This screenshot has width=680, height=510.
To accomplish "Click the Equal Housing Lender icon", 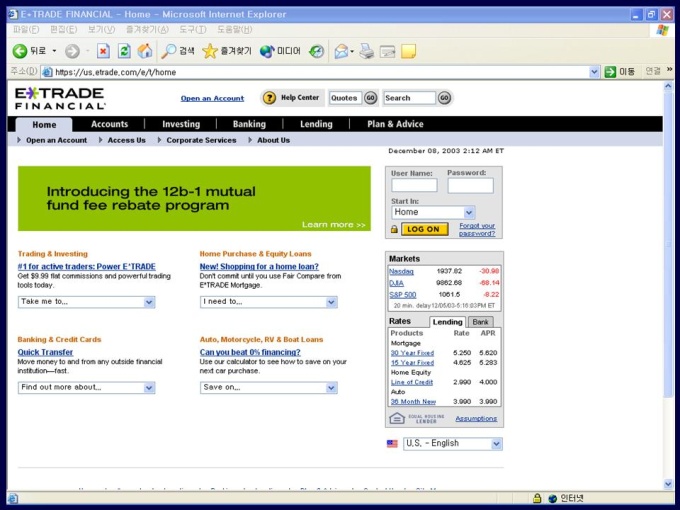I will [397, 418].
